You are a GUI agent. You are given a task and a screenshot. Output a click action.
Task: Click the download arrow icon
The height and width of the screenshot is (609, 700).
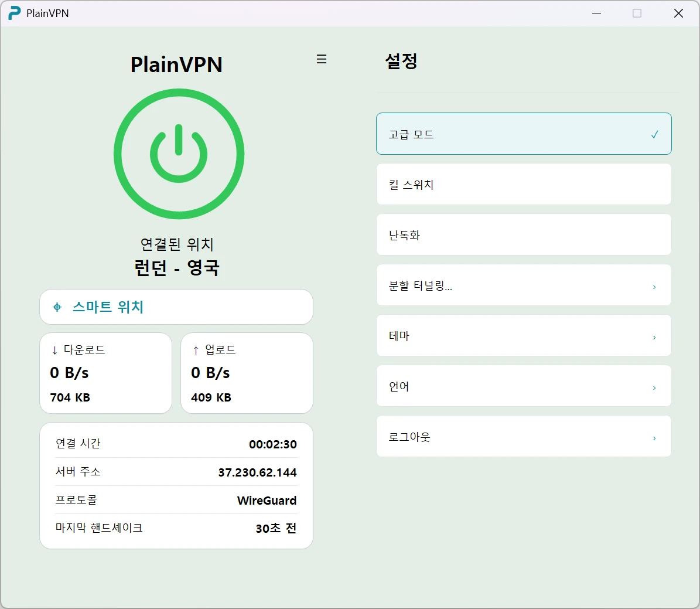55,351
